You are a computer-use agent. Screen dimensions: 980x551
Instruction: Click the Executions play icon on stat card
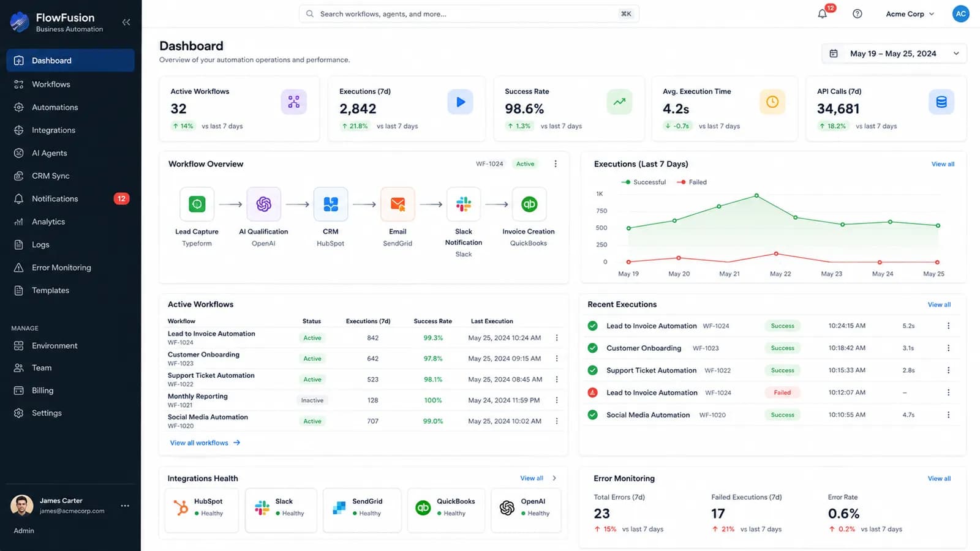[x=460, y=102]
